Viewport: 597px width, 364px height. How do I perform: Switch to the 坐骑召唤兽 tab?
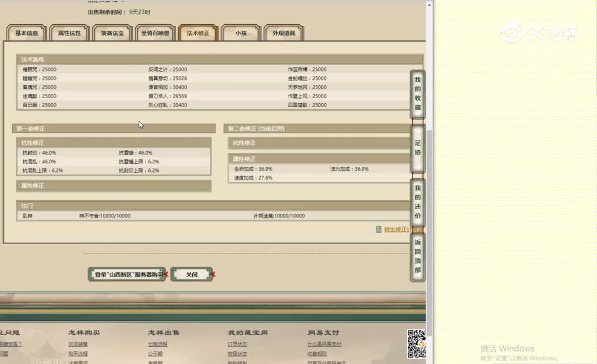pyautogui.click(x=155, y=33)
